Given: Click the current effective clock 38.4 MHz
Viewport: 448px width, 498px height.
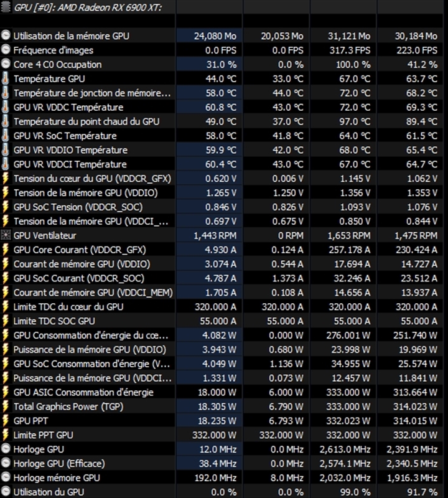Looking at the screenshot, I should 218,463.
